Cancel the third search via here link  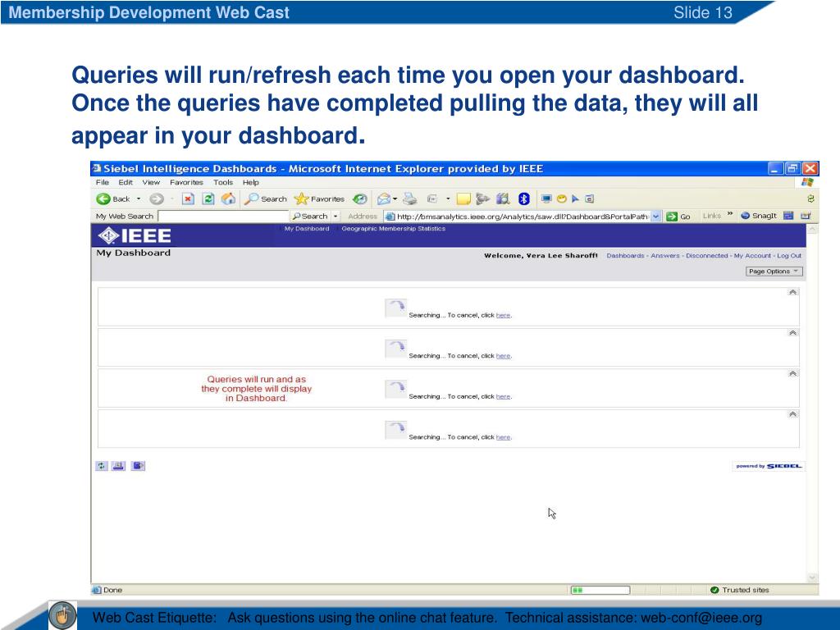pos(503,397)
